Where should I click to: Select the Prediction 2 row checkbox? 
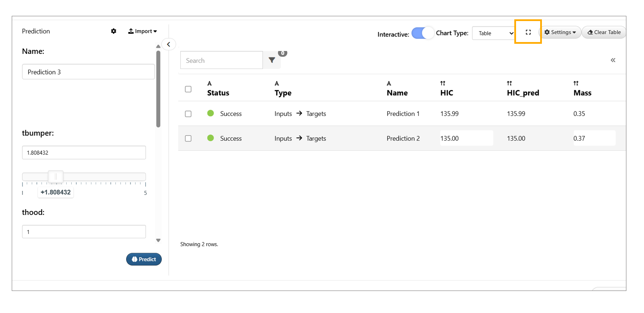click(188, 139)
